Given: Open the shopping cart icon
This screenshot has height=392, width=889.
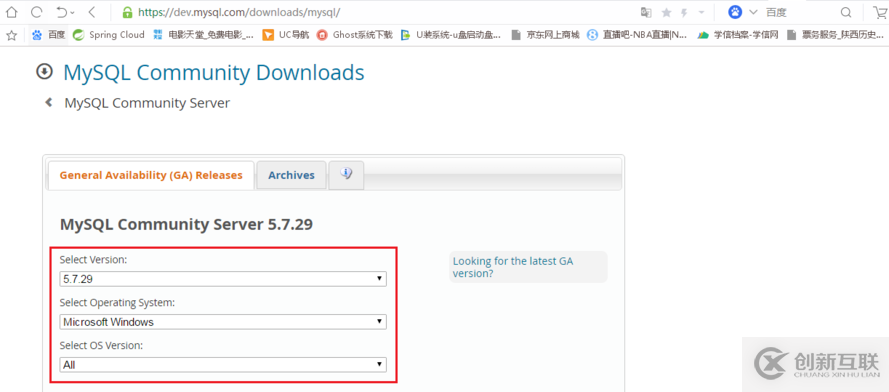Looking at the screenshot, I should click(x=880, y=12).
